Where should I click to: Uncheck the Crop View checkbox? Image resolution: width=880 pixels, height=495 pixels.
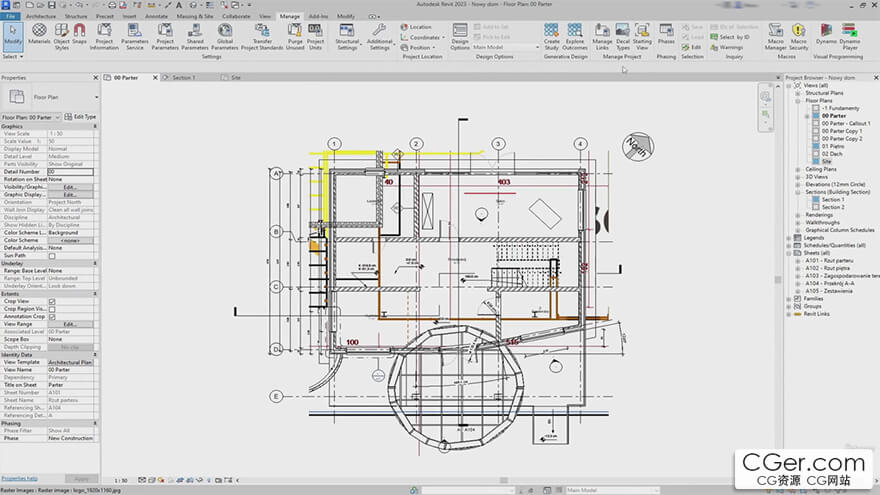(53, 301)
